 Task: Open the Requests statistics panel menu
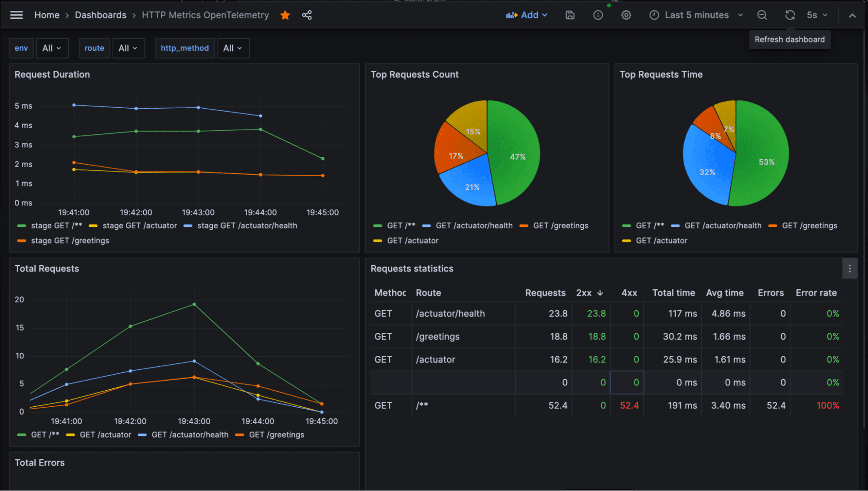pyautogui.click(x=850, y=269)
